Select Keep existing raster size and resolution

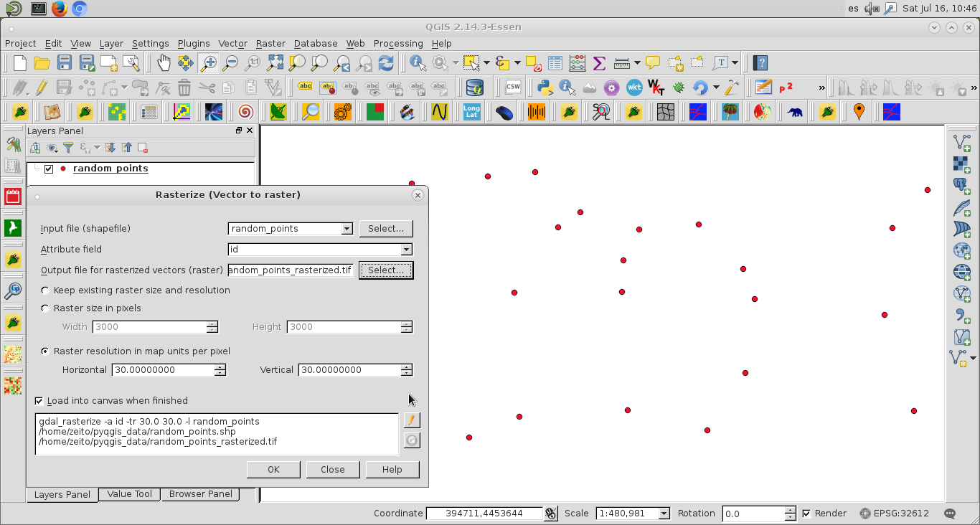46,290
